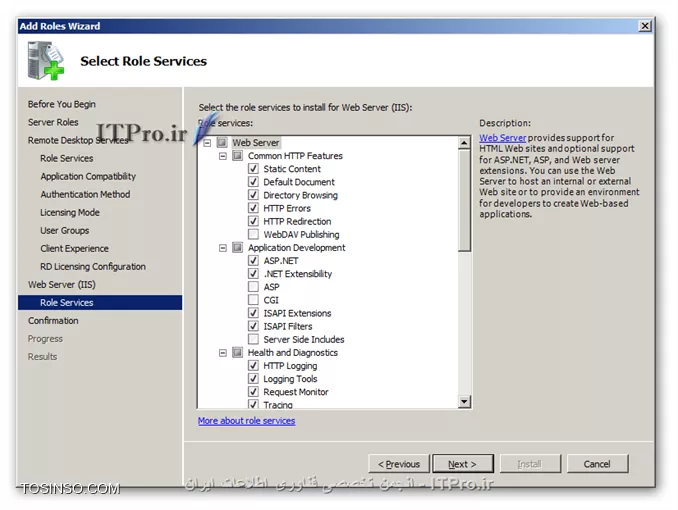Image resolution: width=678 pixels, height=510 pixels.
Task: Uncheck HTTP Errors checkbox
Action: (253, 208)
